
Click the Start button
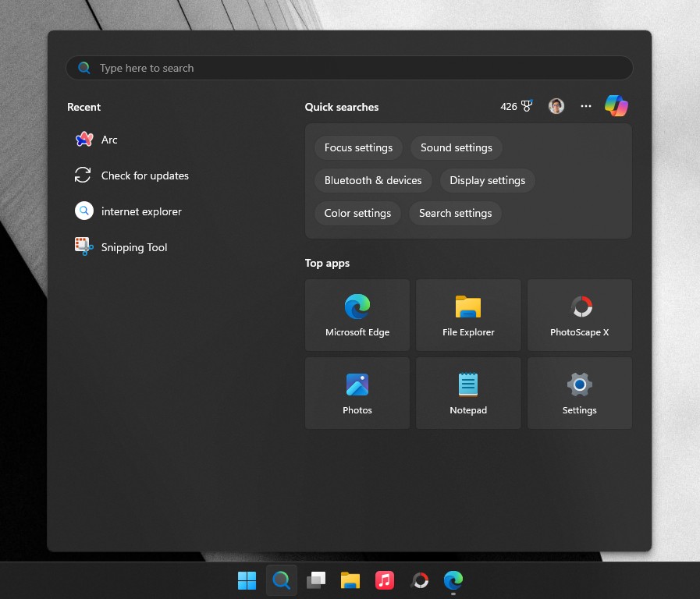[x=247, y=580]
